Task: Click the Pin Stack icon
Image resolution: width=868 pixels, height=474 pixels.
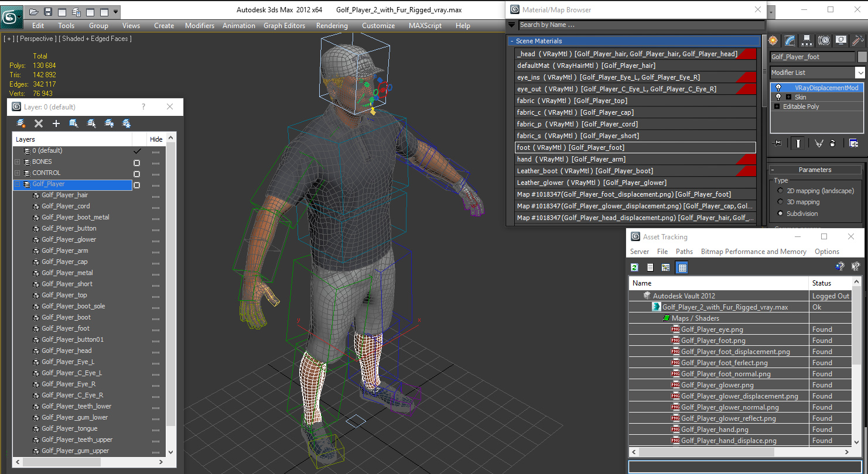Action: pos(778,143)
